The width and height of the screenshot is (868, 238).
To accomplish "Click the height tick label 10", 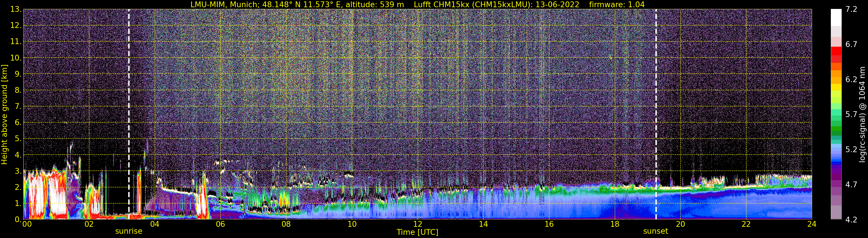I will (x=16, y=58).
